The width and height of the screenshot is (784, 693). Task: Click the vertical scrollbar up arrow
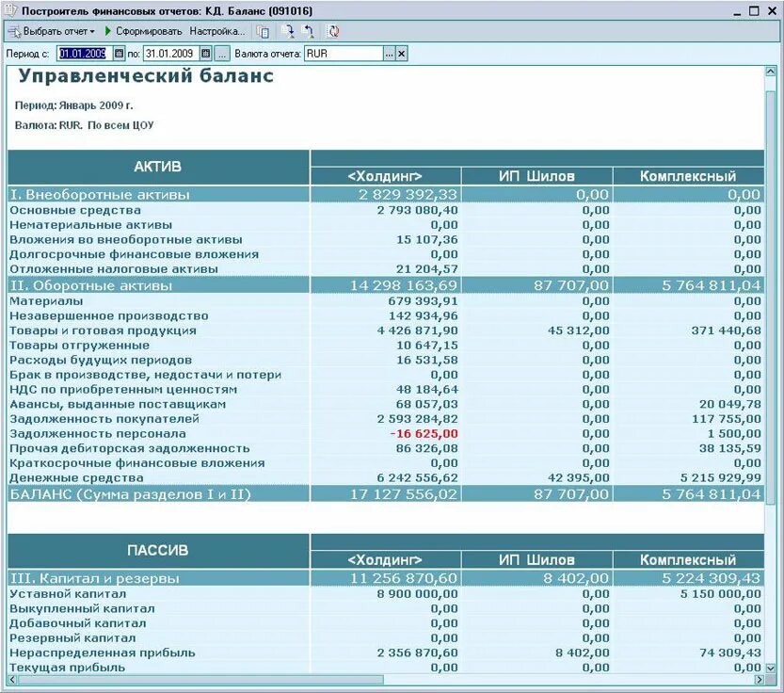click(x=771, y=73)
